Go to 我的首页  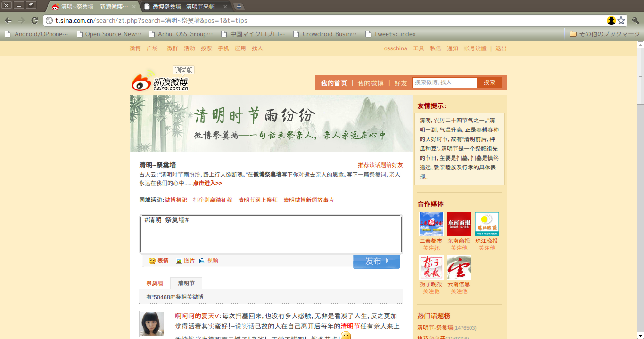(x=334, y=83)
